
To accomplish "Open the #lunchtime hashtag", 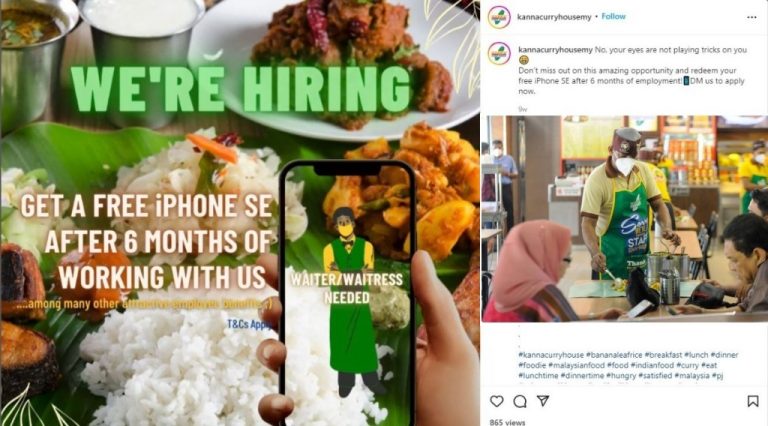I will tap(538, 376).
